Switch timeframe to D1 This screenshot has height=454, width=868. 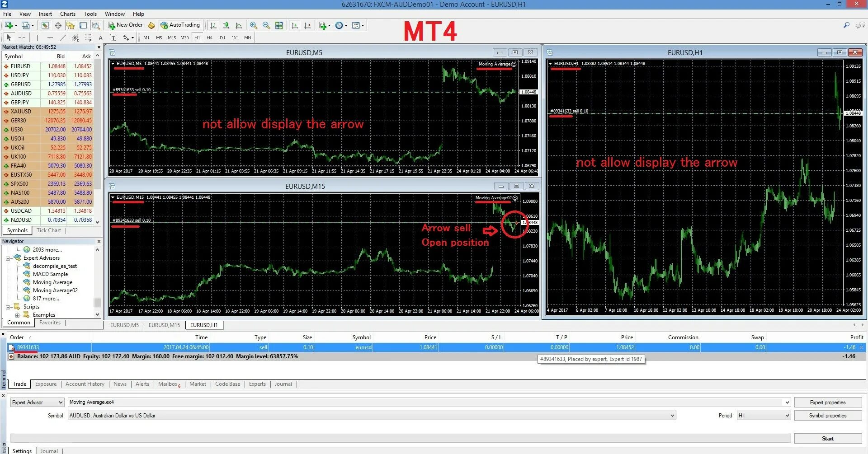click(222, 37)
